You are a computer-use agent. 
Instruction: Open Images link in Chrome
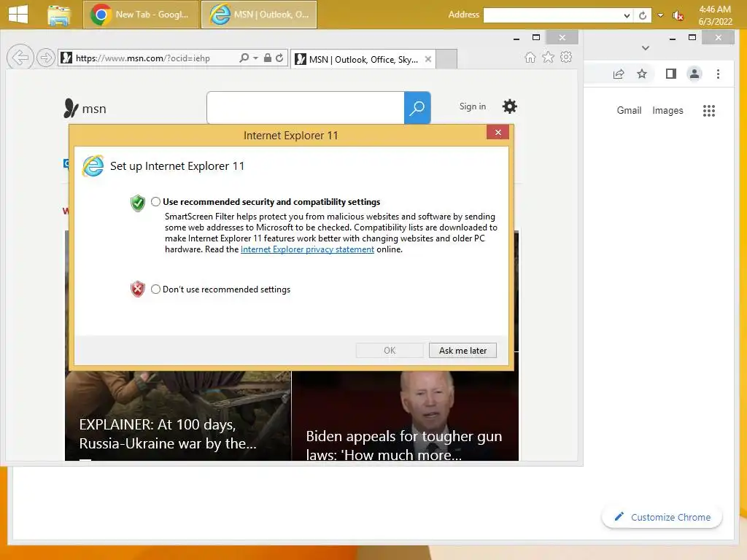point(667,111)
